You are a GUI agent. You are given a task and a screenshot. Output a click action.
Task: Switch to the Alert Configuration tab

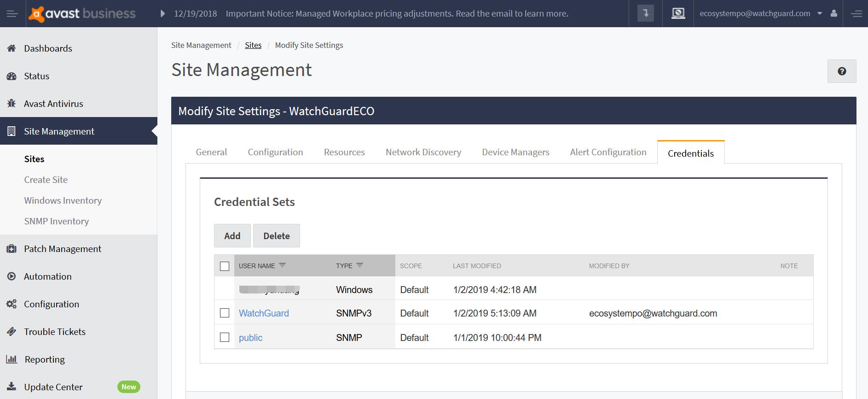click(x=608, y=152)
